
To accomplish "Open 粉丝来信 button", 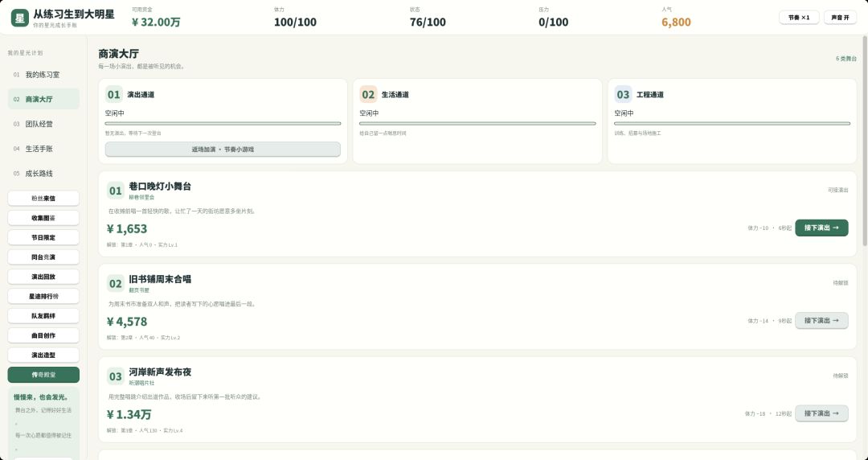I will click(x=43, y=198).
